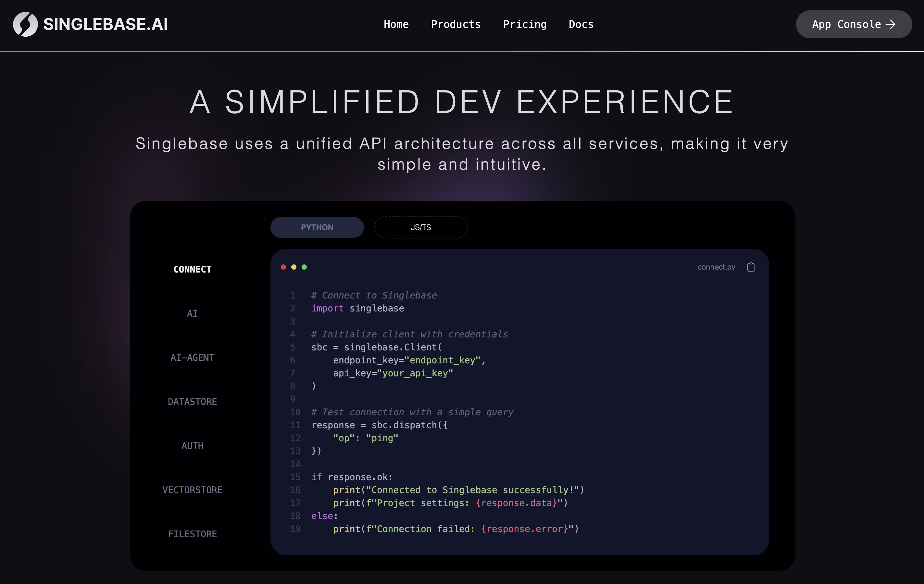Go to the Pricing page

coord(525,24)
